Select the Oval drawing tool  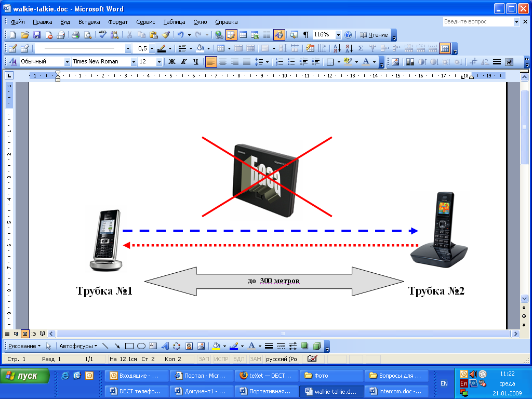pos(141,346)
